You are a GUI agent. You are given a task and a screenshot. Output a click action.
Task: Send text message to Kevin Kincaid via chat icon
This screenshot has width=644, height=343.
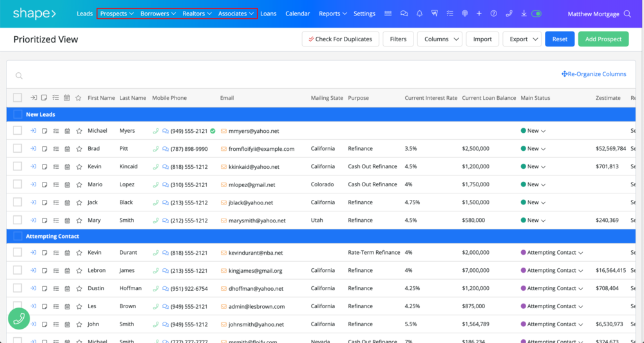165,166
